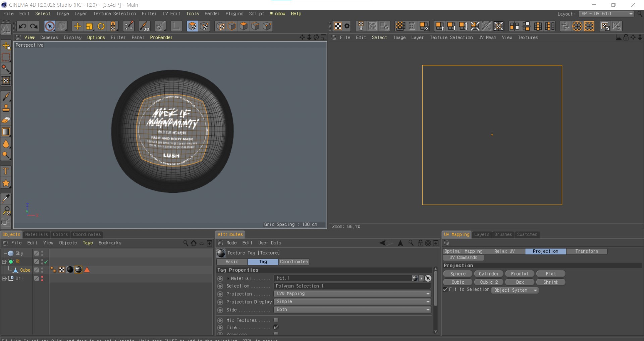
Task: Toggle the Side parameter radio dot
Action: (220, 310)
